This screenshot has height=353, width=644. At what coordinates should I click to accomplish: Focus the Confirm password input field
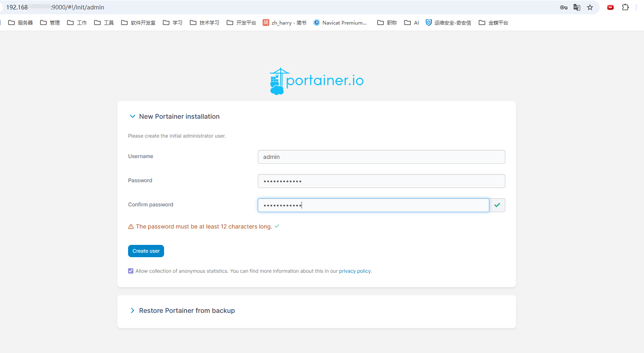(374, 205)
